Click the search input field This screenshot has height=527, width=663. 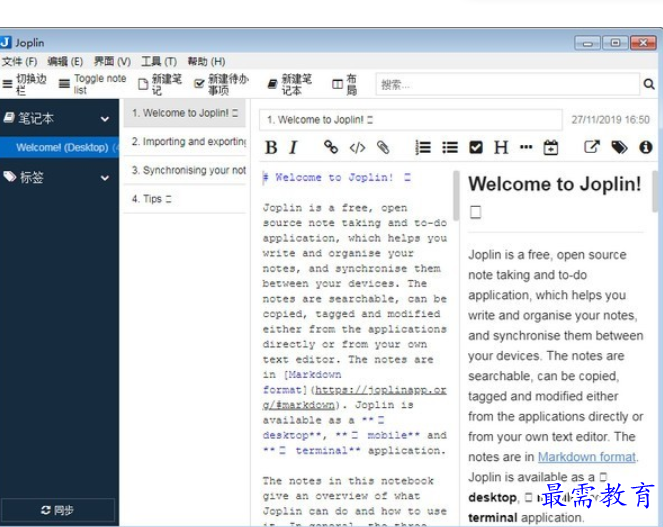click(507, 84)
